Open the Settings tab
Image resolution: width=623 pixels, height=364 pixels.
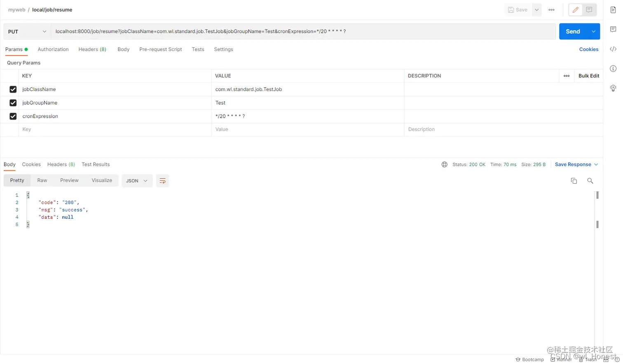tap(223, 49)
